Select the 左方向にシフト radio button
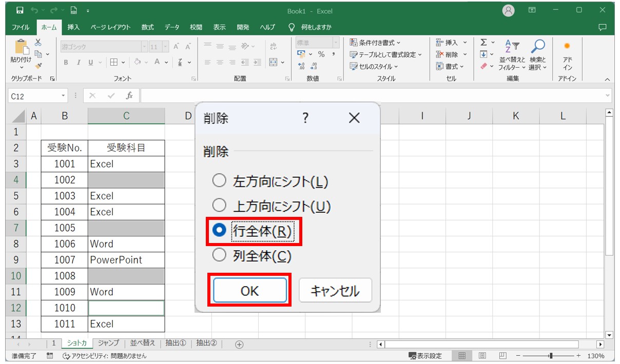The image size is (620, 364). tap(219, 180)
